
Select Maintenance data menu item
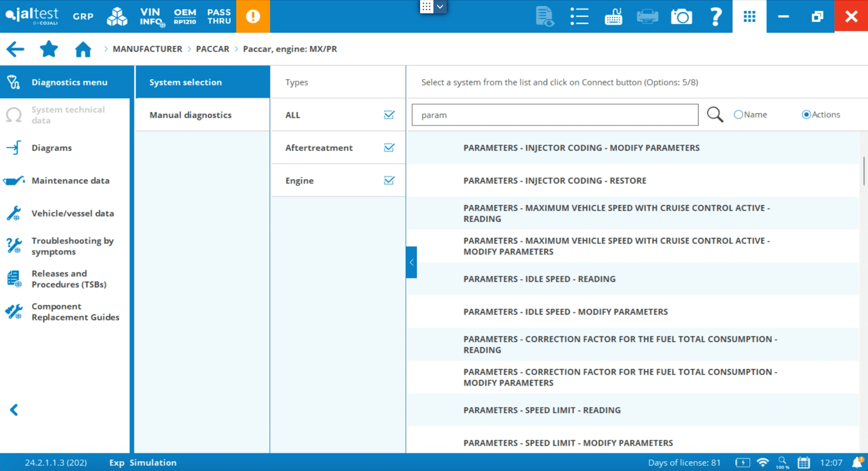tap(70, 181)
